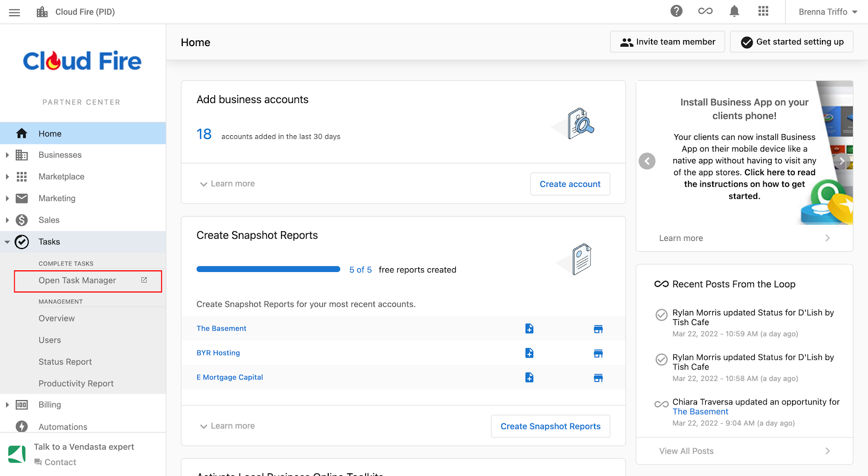The height and width of the screenshot is (476, 868).
Task: Create snapshot report icon for The Basement
Action: [x=529, y=328]
